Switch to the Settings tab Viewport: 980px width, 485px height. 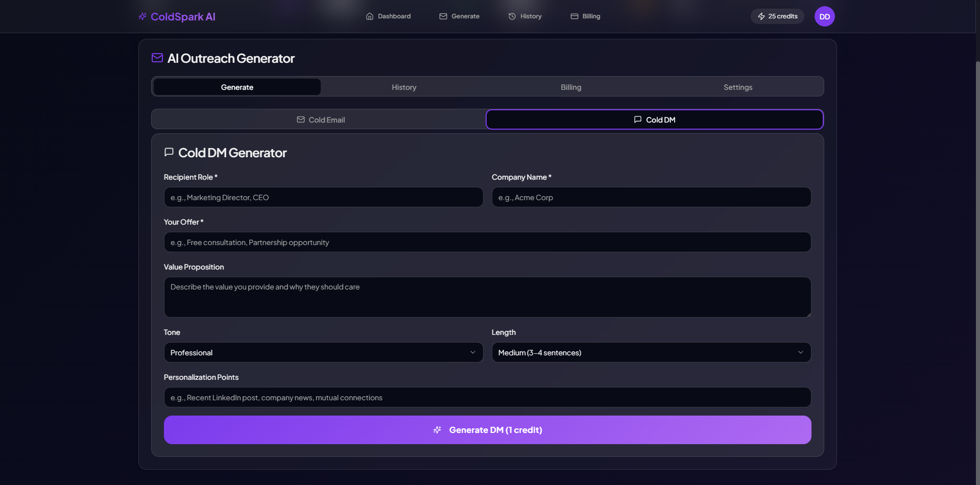[x=738, y=87]
